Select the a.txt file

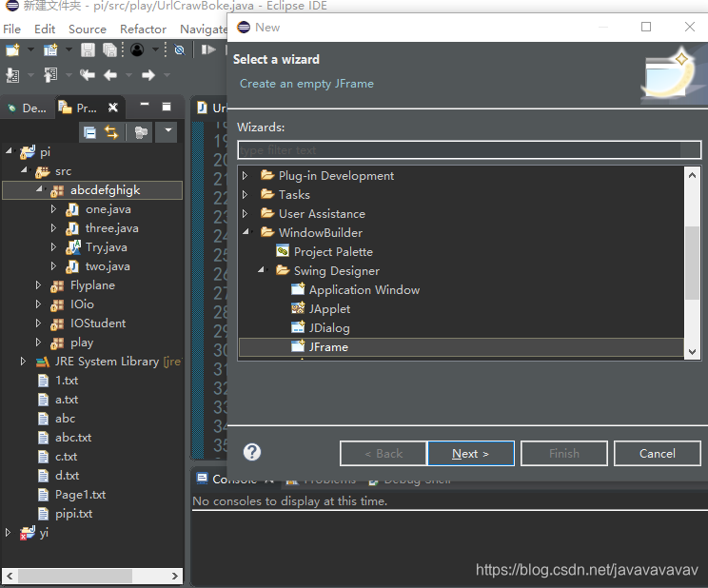[x=67, y=400]
